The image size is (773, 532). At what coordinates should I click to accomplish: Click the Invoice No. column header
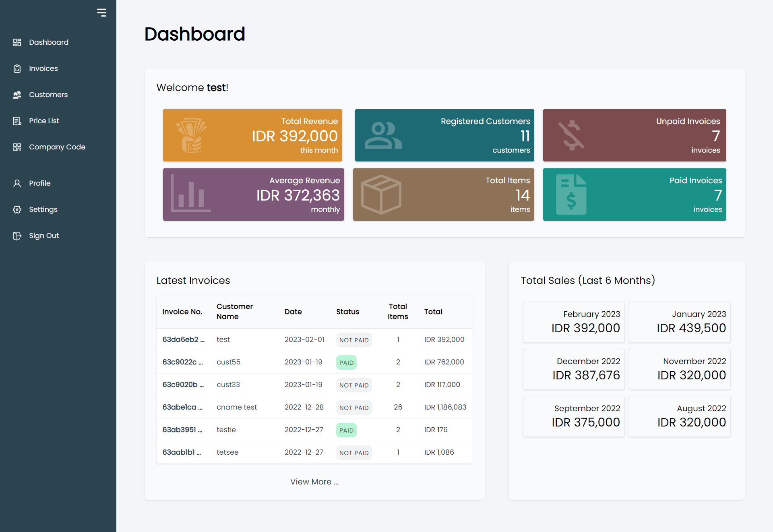click(182, 312)
